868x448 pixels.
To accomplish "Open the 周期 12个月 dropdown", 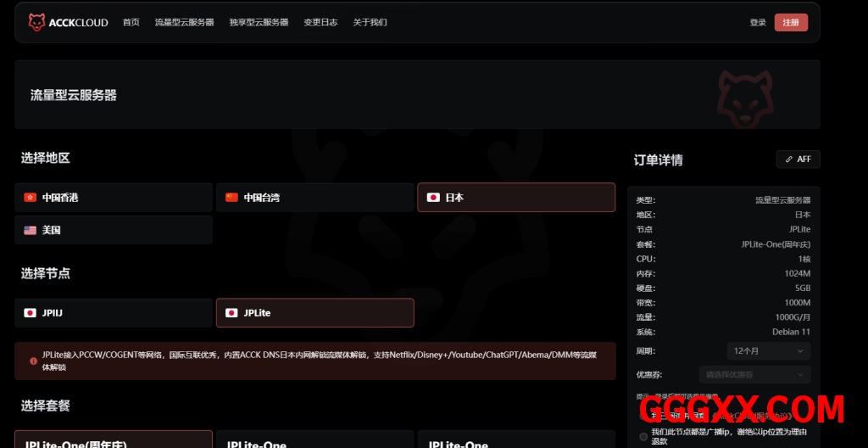I will (x=768, y=351).
